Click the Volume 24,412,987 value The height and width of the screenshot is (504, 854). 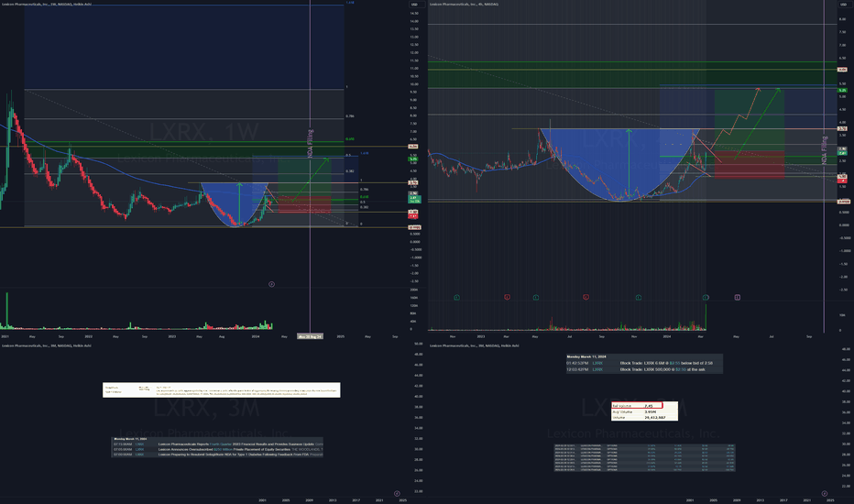click(654, 417)
